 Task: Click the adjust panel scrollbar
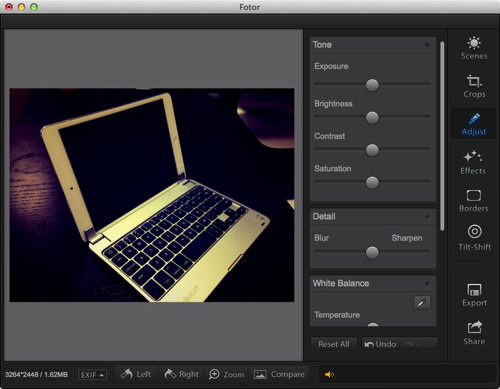tap(442, 136)
